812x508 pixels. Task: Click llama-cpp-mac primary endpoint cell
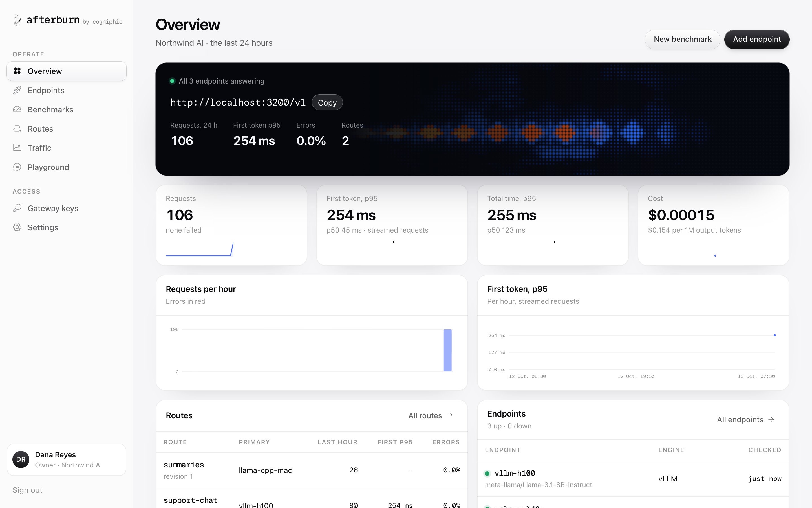tap(265, 470)
